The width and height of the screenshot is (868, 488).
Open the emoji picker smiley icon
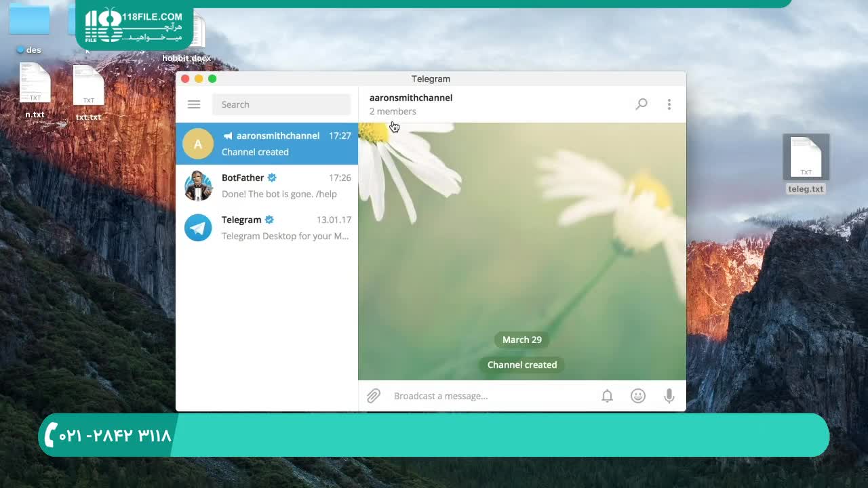pyautogui.click(x=637, y=396)
